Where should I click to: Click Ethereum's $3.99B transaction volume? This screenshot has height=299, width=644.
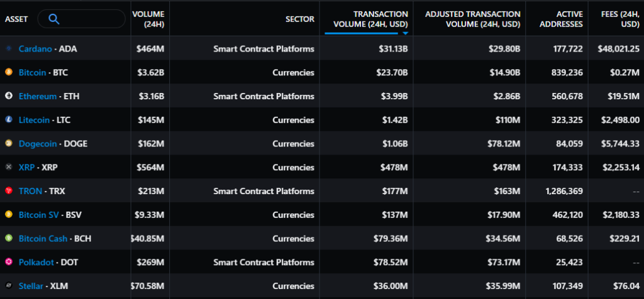(395, 96)
